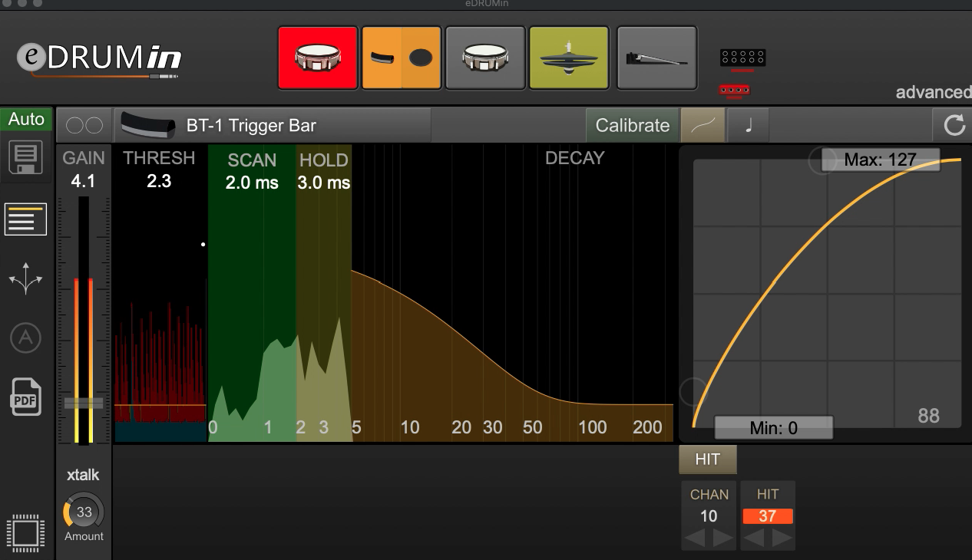Click the Min: 0 curve handle
Image resolution: width=972 pixels, height=560 pixels.
[x=774, y=427]
